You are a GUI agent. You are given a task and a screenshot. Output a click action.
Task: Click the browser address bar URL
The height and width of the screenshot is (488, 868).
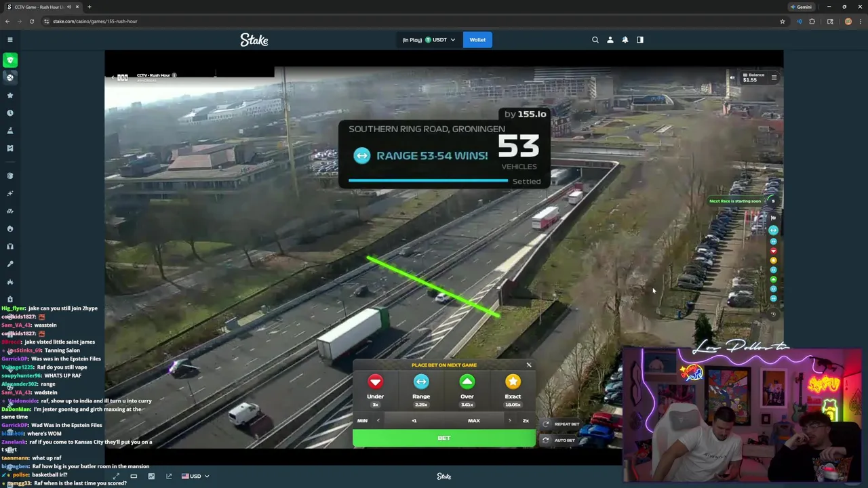click(x=95, y=21)
